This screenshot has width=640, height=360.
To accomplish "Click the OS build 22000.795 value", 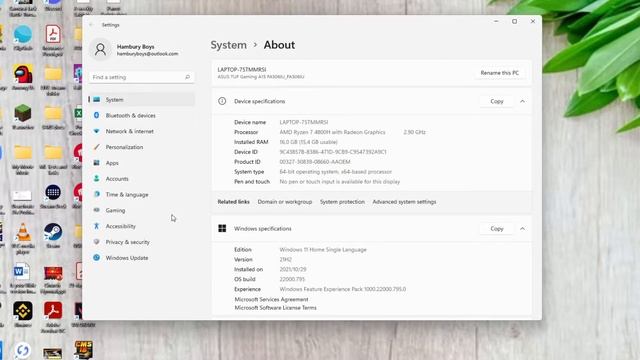I will tap(292, 279).
